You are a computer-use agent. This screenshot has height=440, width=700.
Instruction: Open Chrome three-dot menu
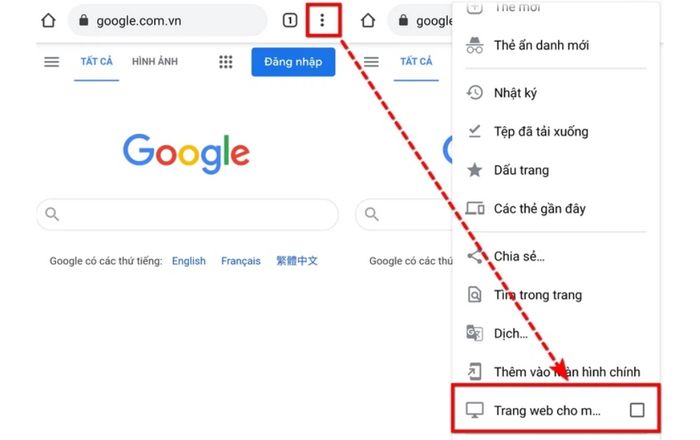(x=322, y=20)
